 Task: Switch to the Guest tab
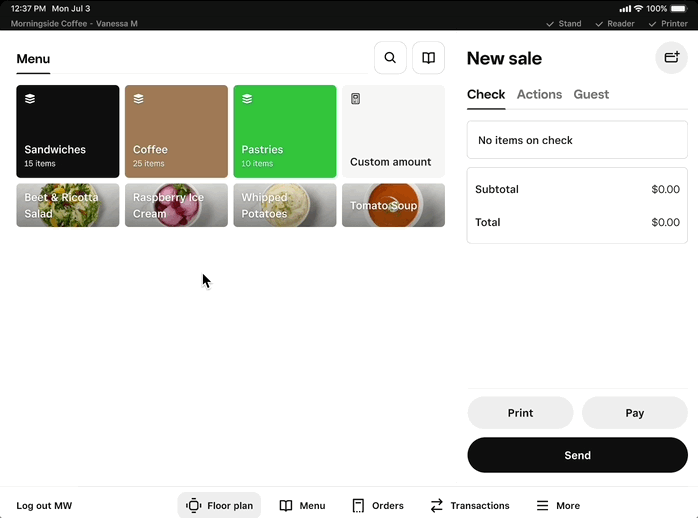pos(591,94)
